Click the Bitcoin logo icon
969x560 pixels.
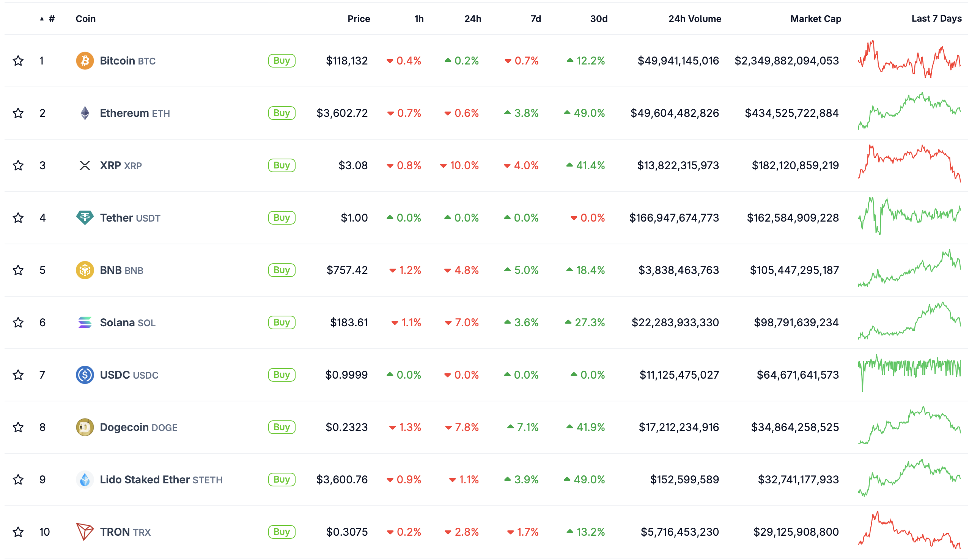(85, 61)
